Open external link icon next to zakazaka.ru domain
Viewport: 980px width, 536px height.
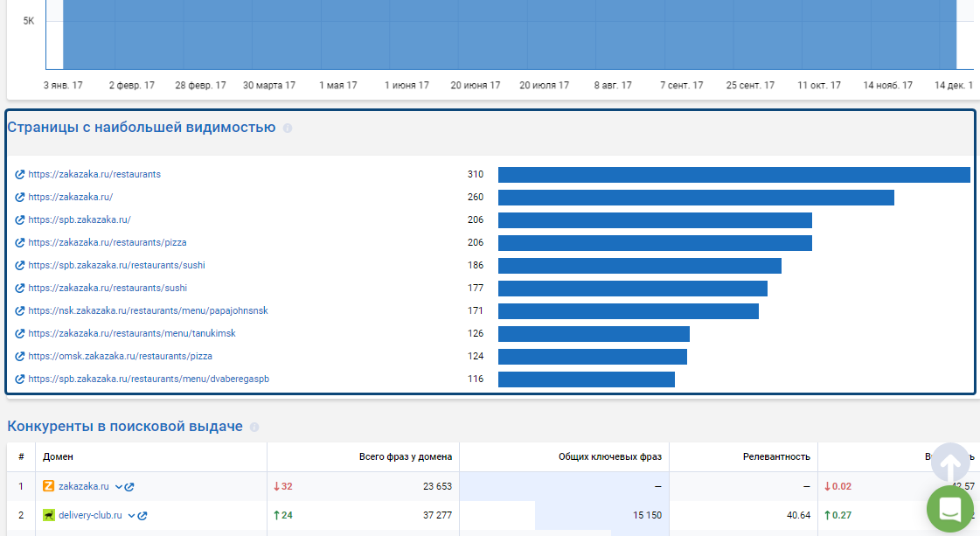129,486
